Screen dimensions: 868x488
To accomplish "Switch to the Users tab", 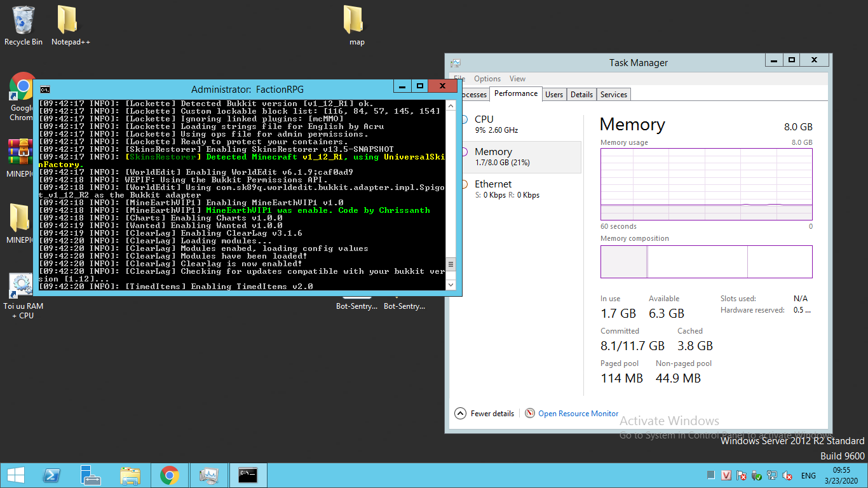I will pos(554,95).
